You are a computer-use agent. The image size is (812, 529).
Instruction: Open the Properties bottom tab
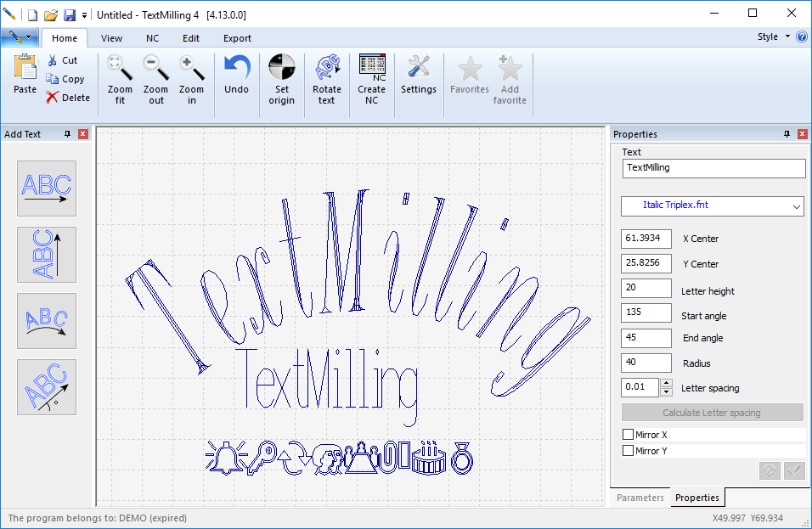click(697, 498)
